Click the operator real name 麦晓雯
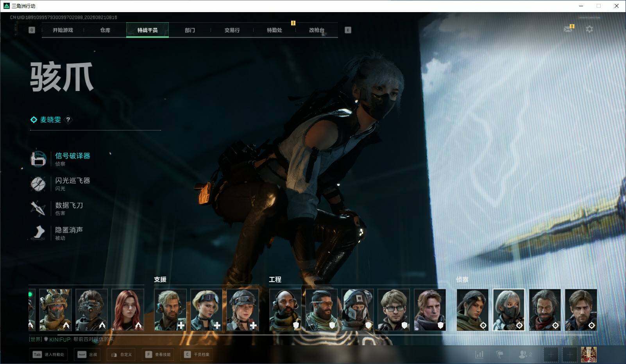Viewport: 626px width, 364px height. (x=51, y=120)
